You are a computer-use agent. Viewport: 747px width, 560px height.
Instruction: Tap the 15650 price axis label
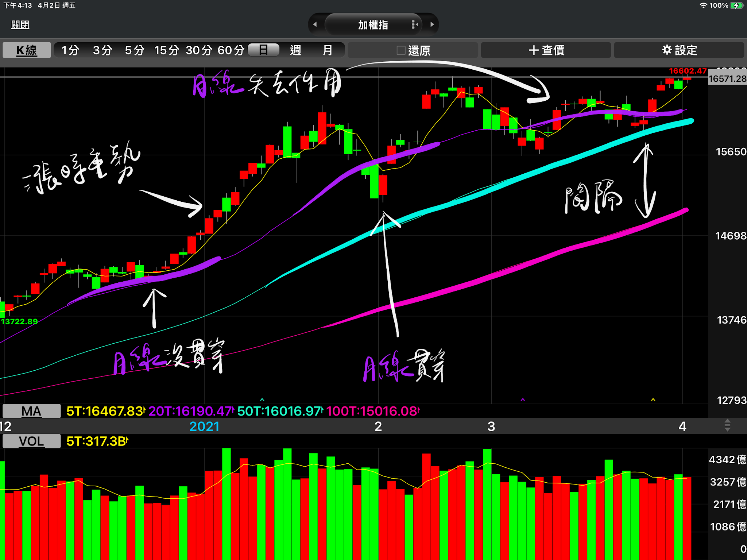731,152
